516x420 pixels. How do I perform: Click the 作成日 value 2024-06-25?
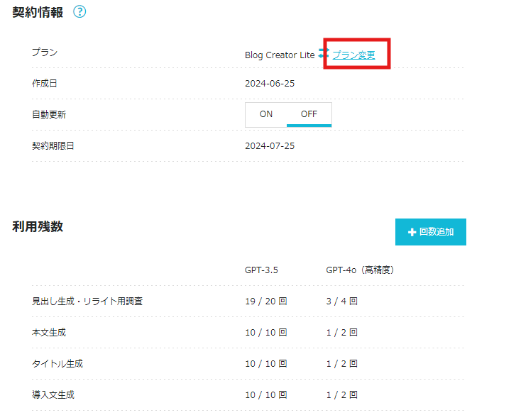270,83
